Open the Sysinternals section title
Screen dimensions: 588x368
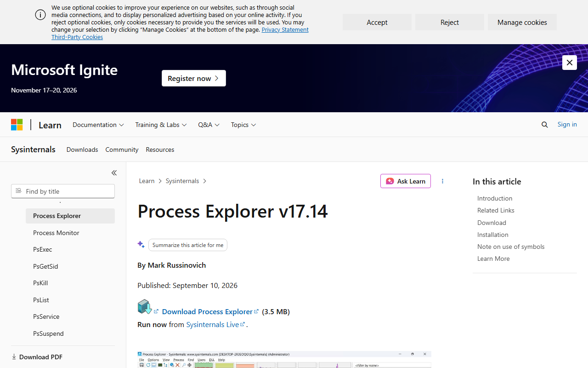pyautogui.click(x=33, y=149)
